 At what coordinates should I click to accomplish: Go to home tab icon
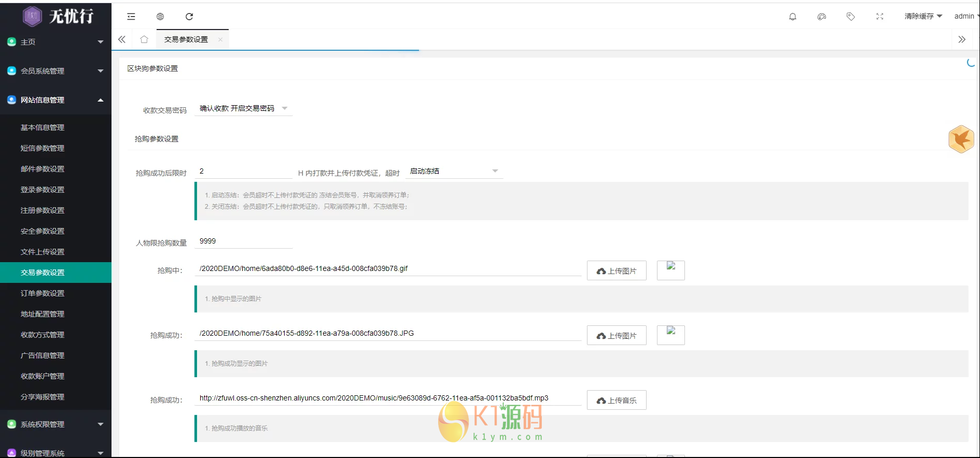coord(144,39)
